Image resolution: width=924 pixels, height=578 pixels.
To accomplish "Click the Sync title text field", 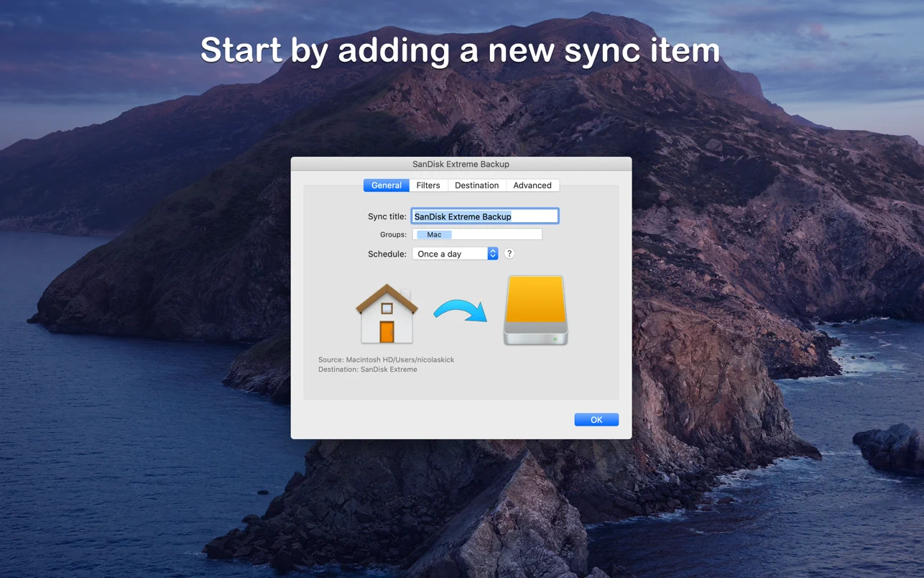I will [484, 216].
